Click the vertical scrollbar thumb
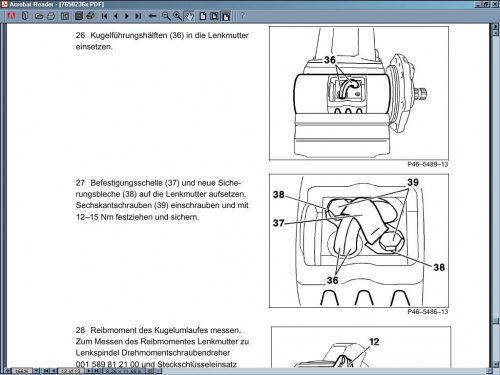500x375 pixels. tap(496, 320)
